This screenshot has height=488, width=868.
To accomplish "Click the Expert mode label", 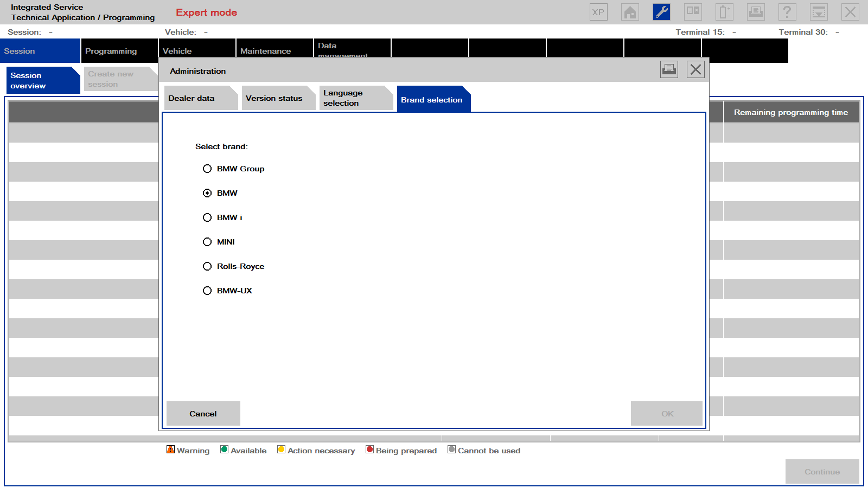I will pos(206,12).
